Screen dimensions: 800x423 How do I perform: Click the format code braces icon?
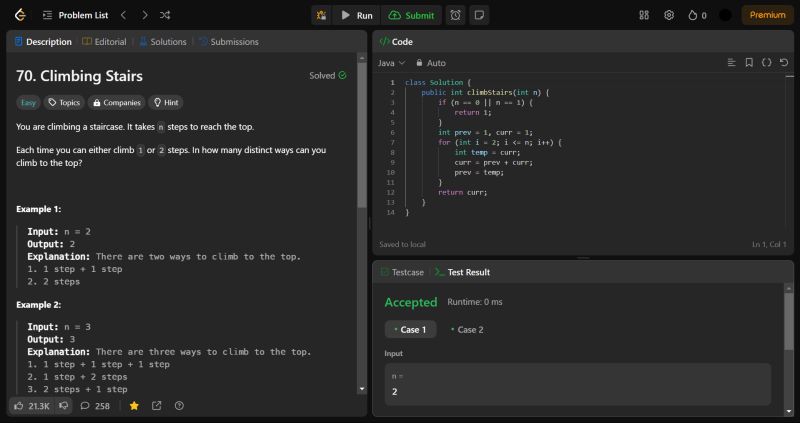[x=766, y=63]
